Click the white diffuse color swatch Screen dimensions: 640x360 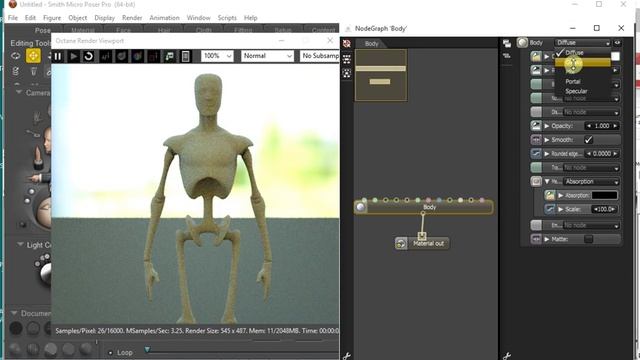[x=615, y=56]
